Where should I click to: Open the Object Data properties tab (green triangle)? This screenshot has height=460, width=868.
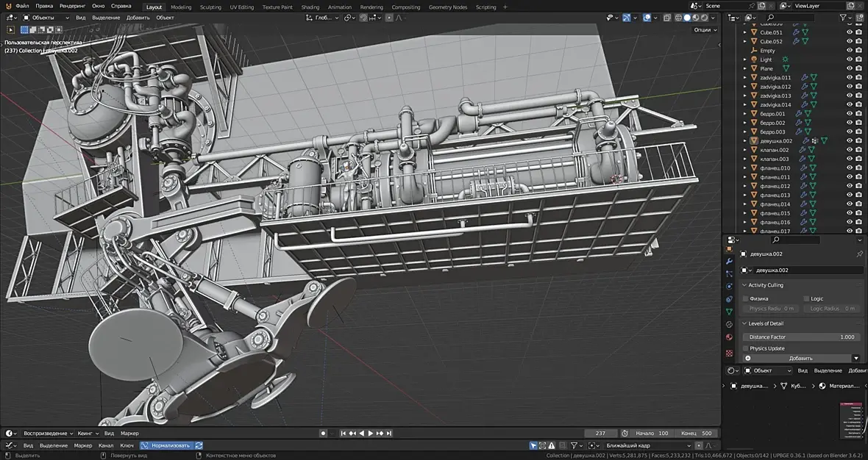729,312
